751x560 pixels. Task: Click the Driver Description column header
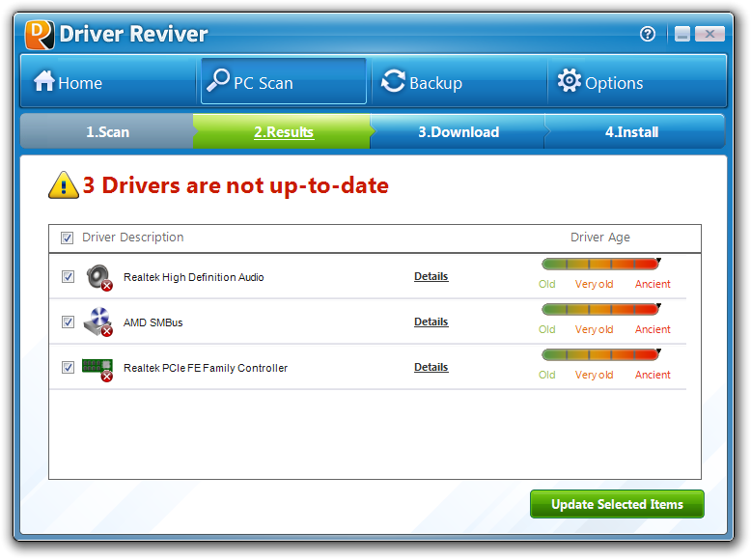coord(133,238)
